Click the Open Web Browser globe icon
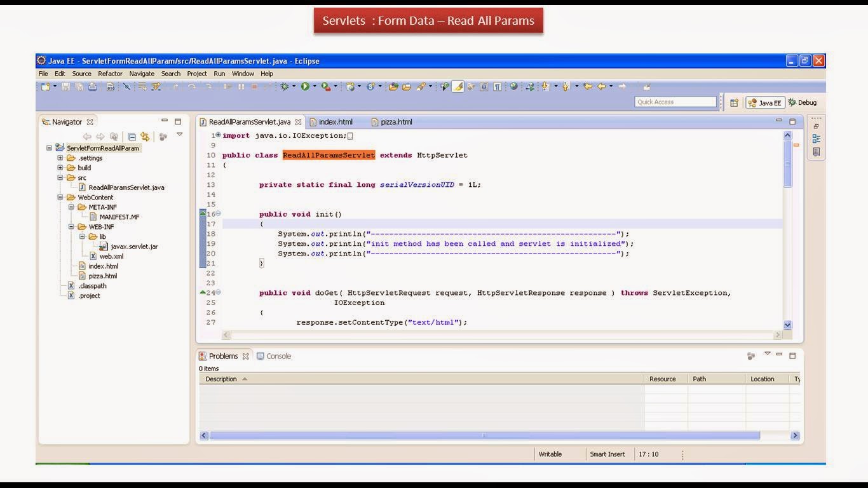 coord(514,87)
